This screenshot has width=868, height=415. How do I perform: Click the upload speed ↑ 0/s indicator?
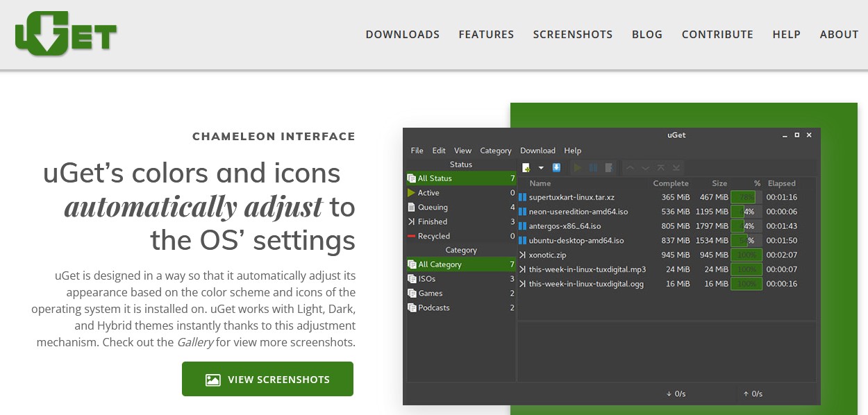pos(753,393)
